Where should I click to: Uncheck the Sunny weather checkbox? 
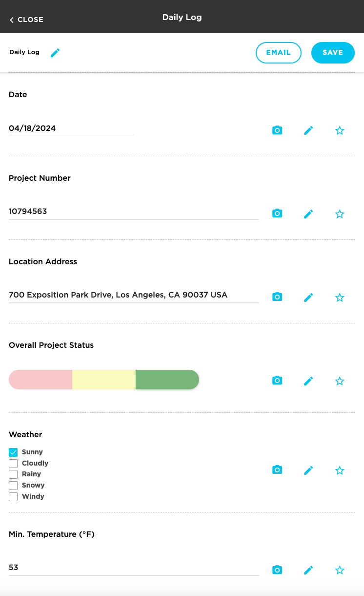tap(13, 452)
